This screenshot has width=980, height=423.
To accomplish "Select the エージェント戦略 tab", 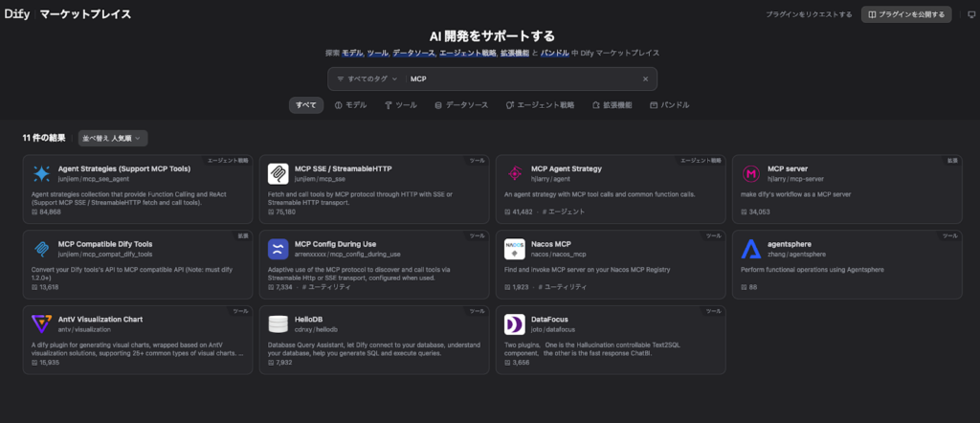I will pos(540,105).
